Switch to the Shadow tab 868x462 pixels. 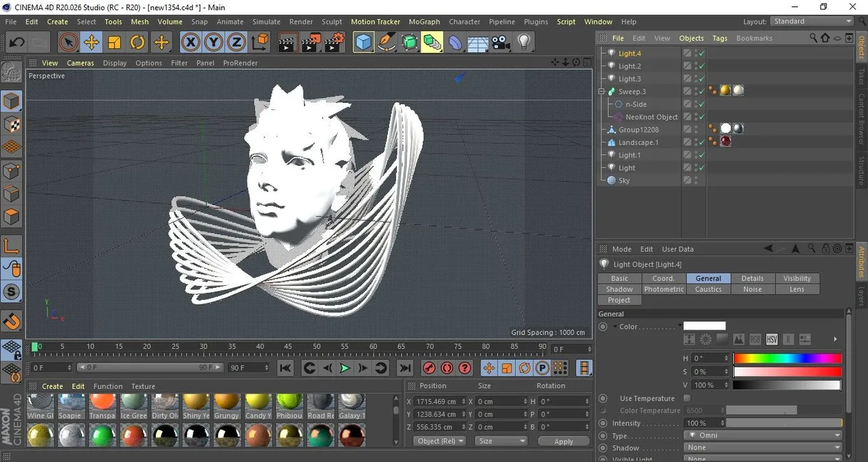click(620, 289)
